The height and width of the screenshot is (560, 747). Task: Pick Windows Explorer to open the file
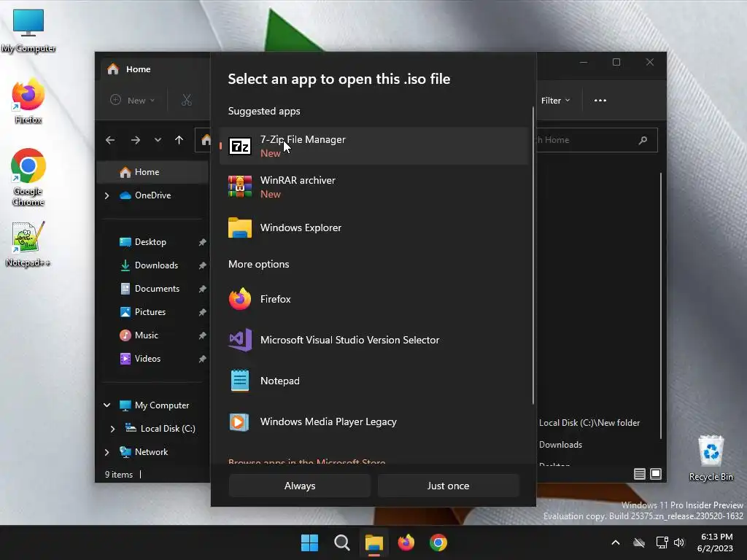[x=374, y=227]
